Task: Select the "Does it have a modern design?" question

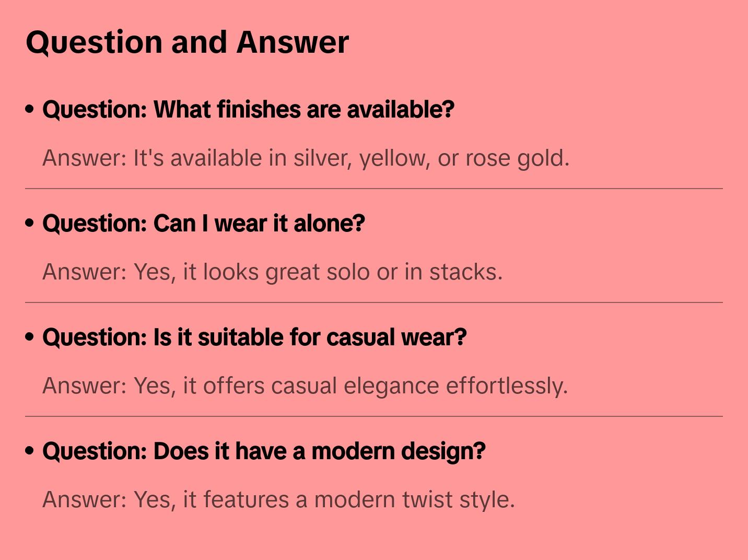Action: [x=264, y=451]
